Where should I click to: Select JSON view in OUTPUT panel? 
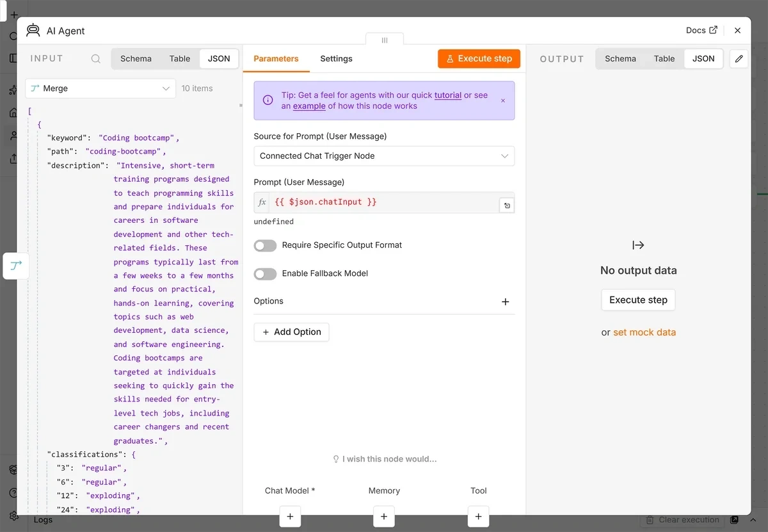pyautogui.click(x=703, y=59)
